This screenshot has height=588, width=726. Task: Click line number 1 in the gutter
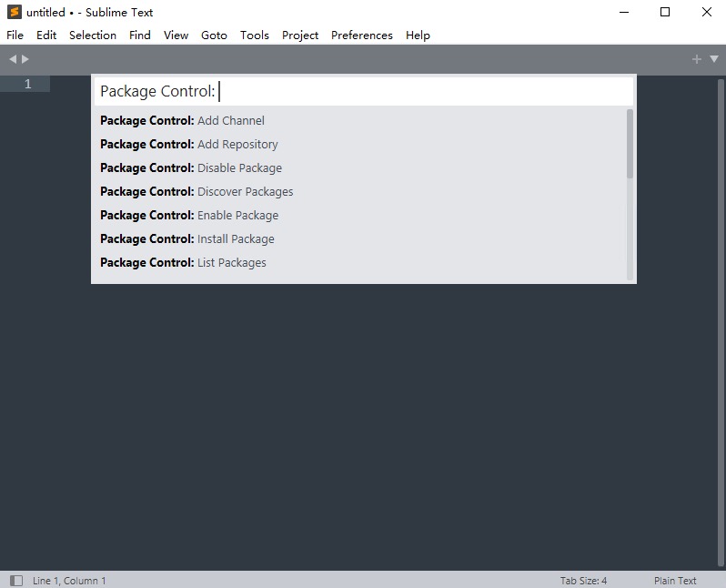(x=28, y=84)
